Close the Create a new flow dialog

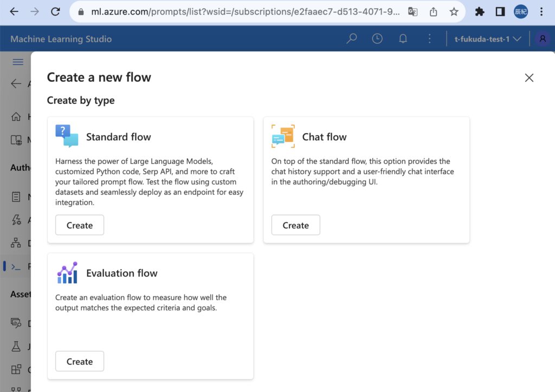coord(529,78)
